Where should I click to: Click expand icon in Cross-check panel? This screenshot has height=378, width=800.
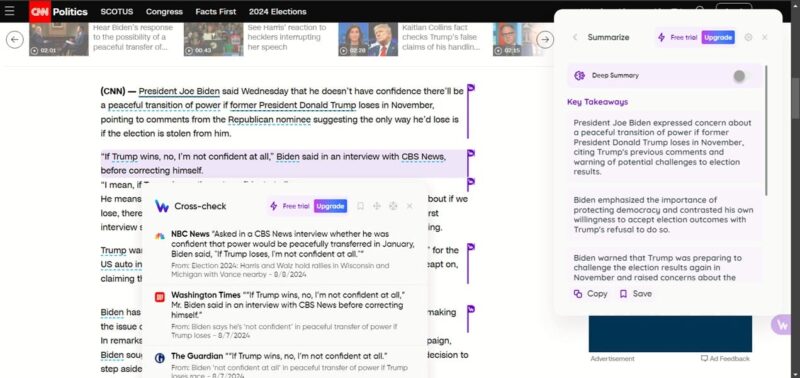click(x=393, y=206)
